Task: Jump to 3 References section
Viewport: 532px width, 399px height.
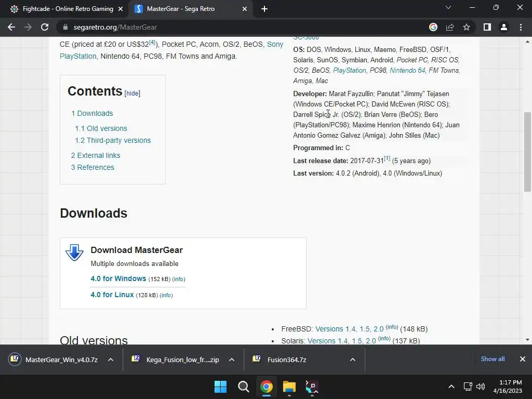Action: [x=92, y=167]
